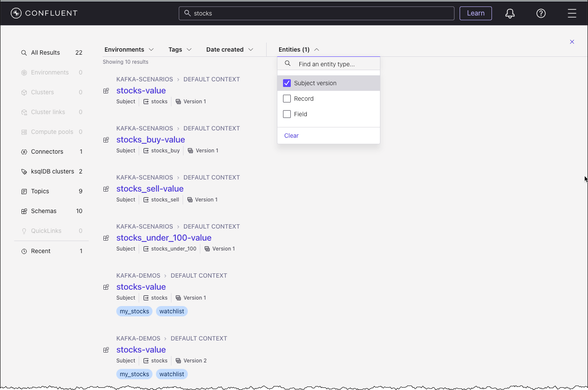Open the notifications bell

510,13
